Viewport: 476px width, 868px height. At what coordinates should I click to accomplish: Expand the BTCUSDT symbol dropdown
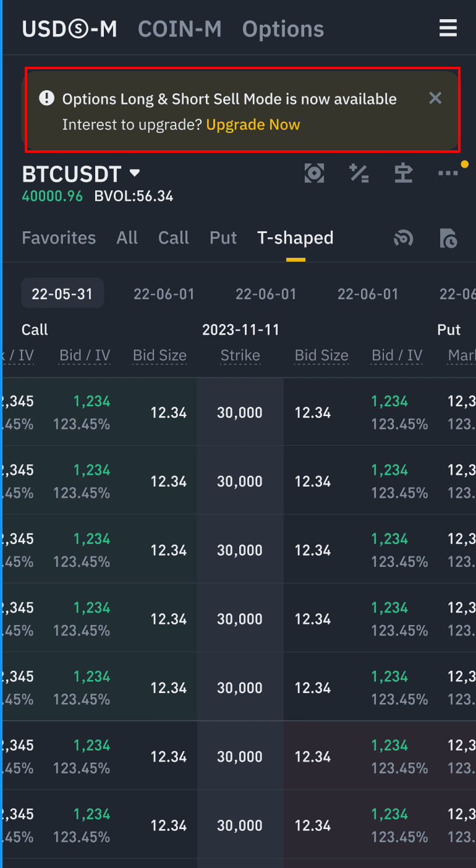point(135,173)
